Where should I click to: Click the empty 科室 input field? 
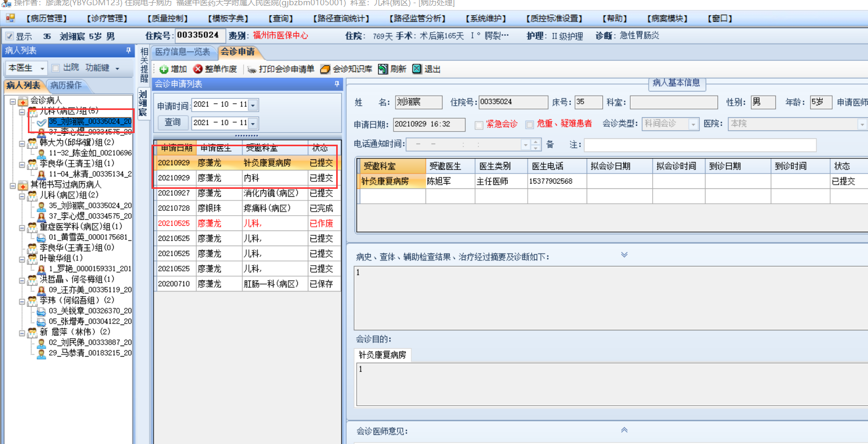pos(674,102)
